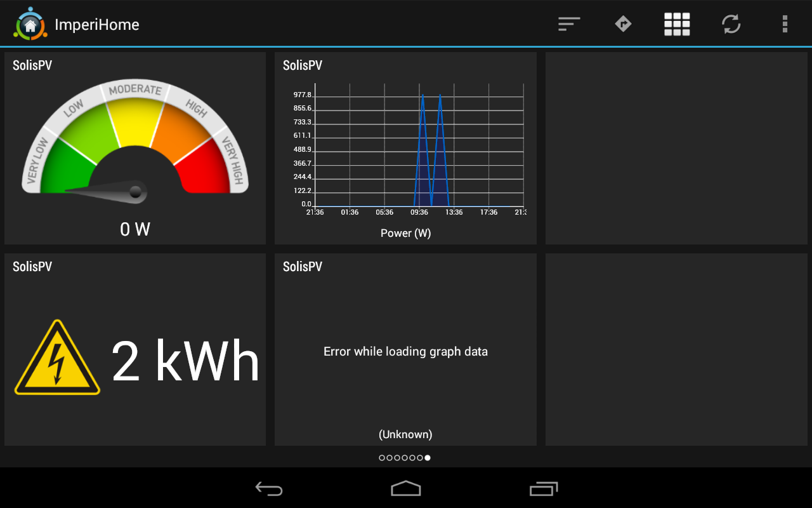Screen dimensions: 812x508
Task: Tap the SolisPV title on kWh widget
Action: pyautogui.click(x=32, y=267)
